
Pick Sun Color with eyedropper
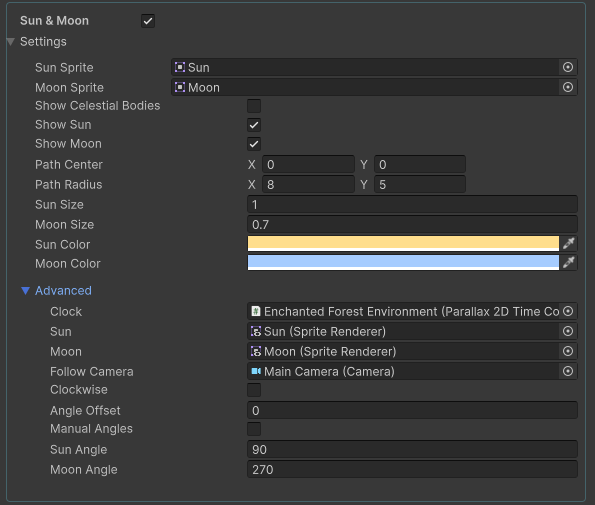tap(568, 243)
